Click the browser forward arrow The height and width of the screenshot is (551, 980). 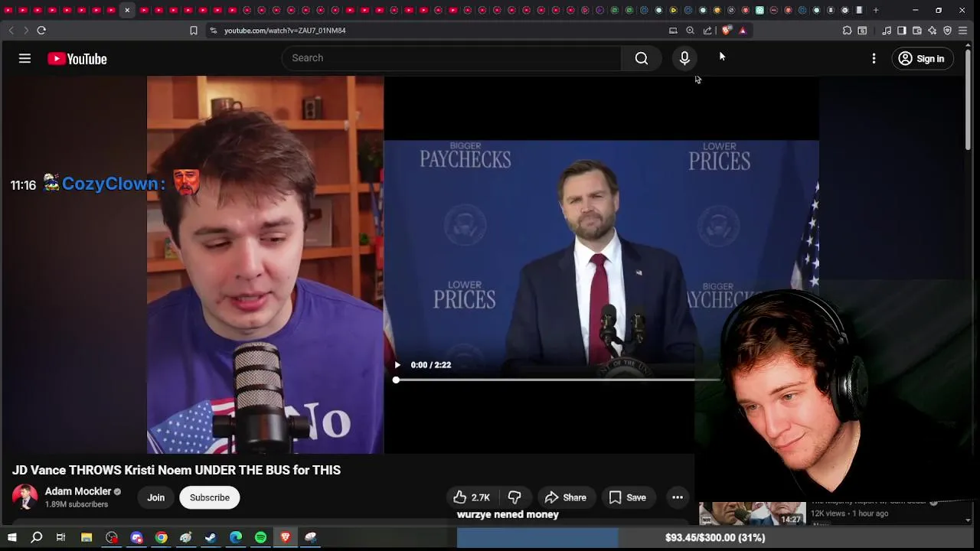(26, 31)
